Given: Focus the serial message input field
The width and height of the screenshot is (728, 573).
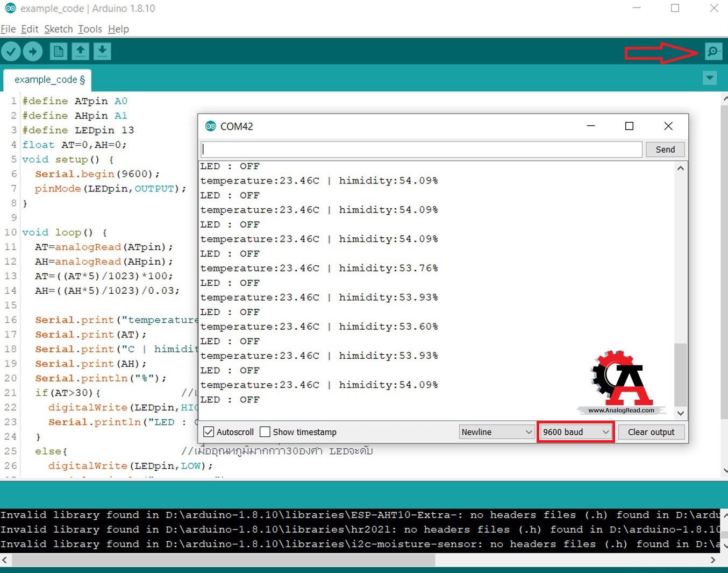Looking at the screenshot, I should (422, 150).
